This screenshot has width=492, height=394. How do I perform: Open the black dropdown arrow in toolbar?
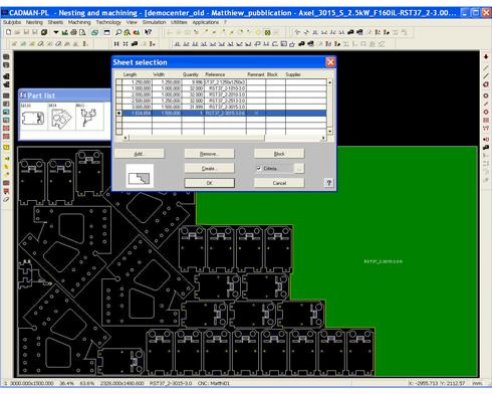point(56,32)
